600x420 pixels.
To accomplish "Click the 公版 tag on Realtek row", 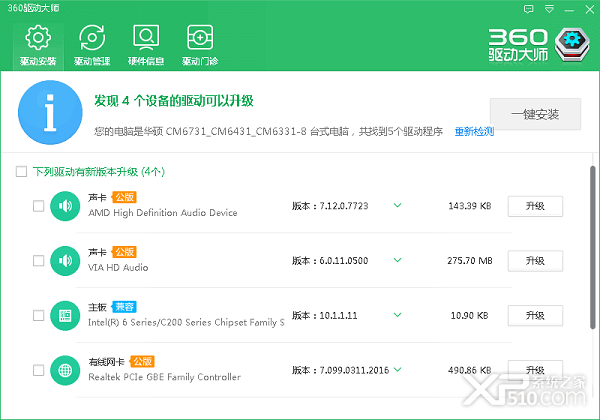I will coord(142,361).
